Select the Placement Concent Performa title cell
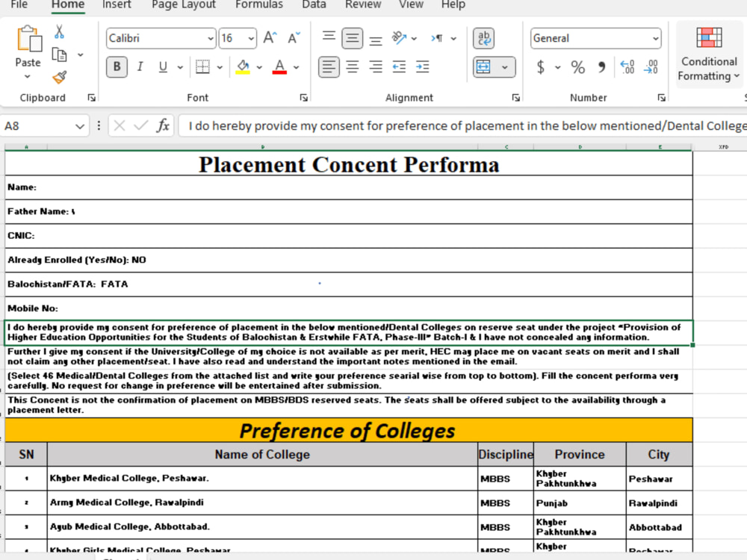 349,164
